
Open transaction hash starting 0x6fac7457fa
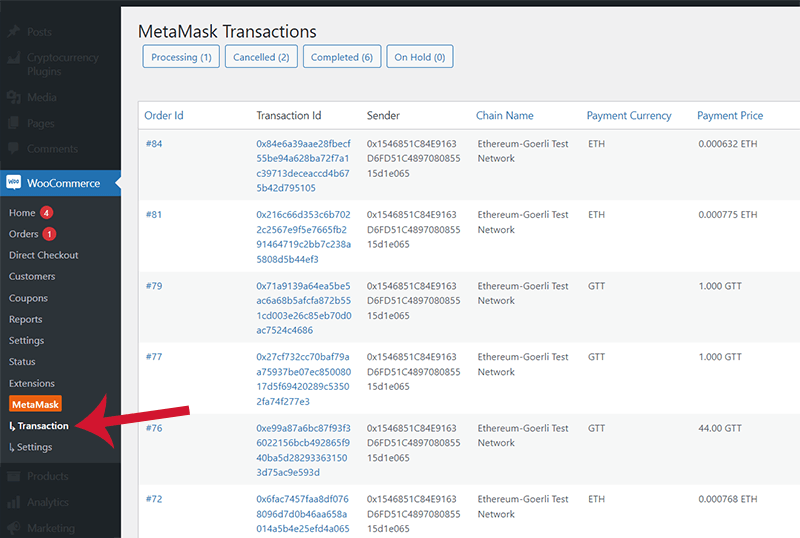pos(303,514)
